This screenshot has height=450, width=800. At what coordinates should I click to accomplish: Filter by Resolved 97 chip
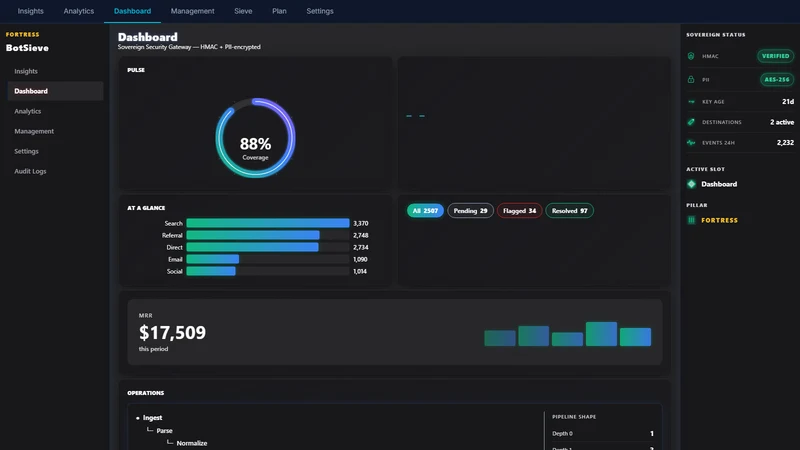pyautogui.click(x=569, y=211)
